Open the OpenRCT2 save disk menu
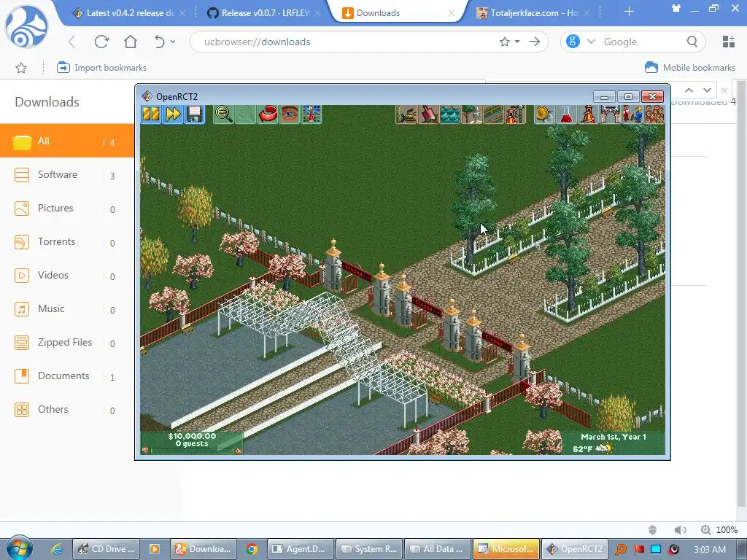 (194, 114)
